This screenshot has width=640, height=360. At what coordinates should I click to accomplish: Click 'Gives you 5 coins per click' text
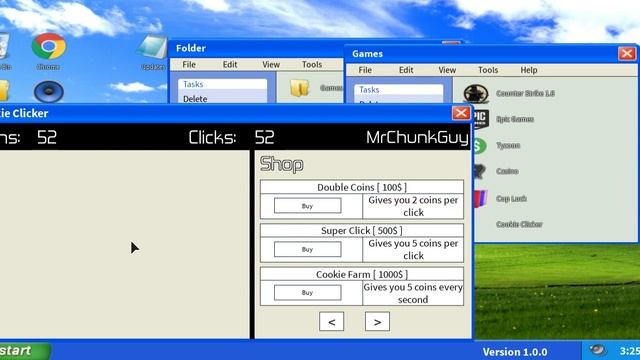413,249
